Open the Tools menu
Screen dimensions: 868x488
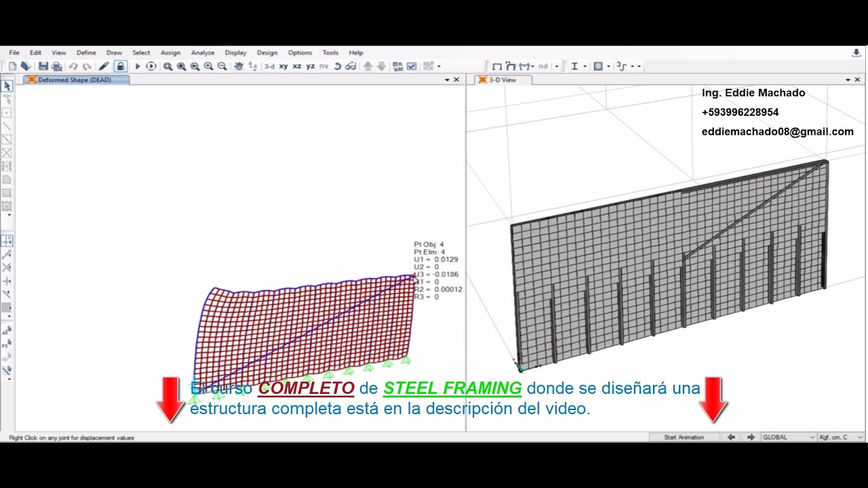(x=330, y=52)
